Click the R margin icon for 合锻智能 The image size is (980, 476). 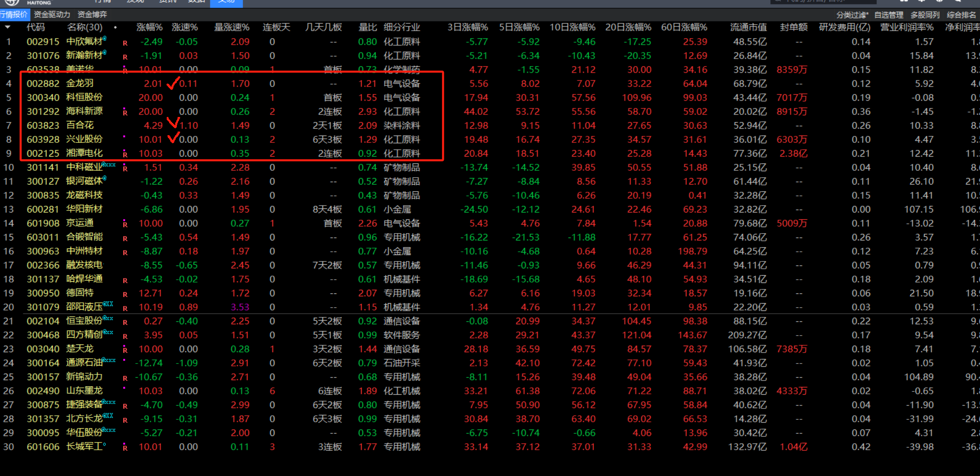coord(125,238)
